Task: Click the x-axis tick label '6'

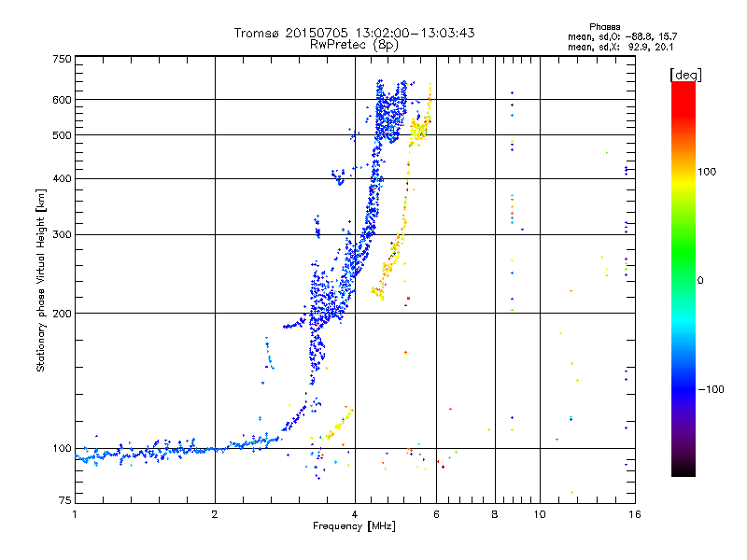Action: (x=436, y=514)
